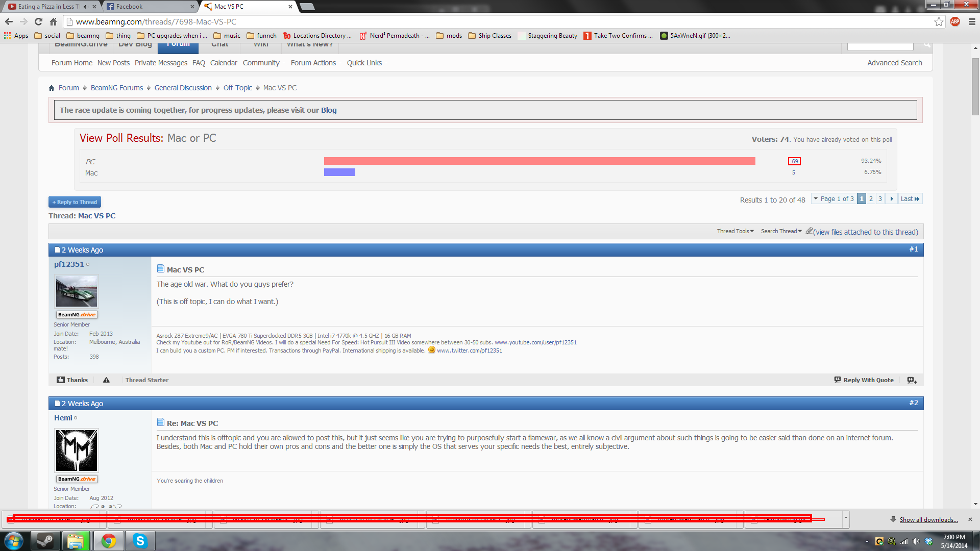Screen dimensions: 980x551
Task: Open the Calendar nav item
Action: point(224,63)
